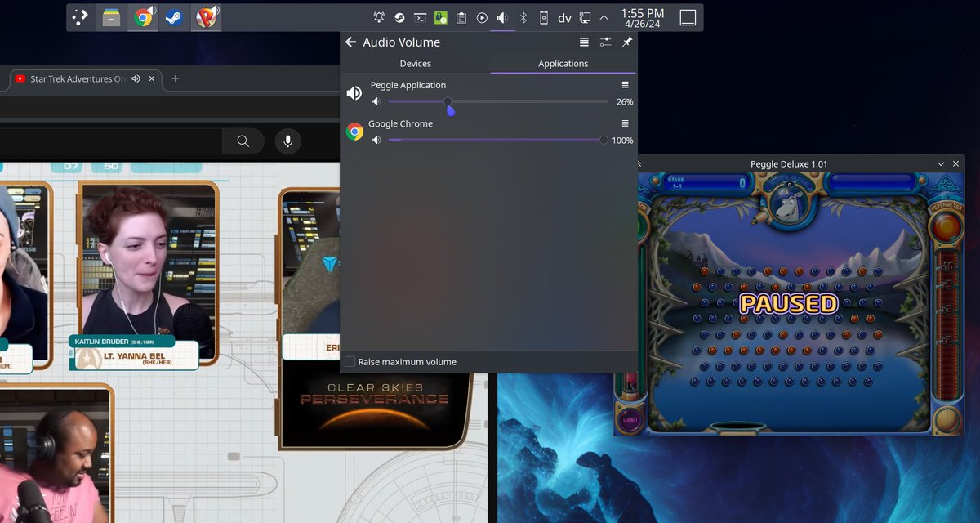The height and width of the screenshot is (523, 980).
Task: Click the large Peggle speaker icon
Action: pos(354,93)
